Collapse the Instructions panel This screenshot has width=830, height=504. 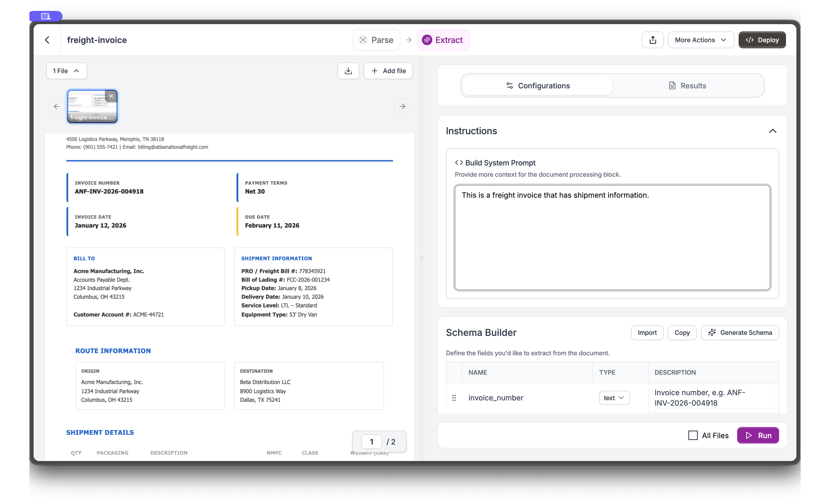(773, 131)
